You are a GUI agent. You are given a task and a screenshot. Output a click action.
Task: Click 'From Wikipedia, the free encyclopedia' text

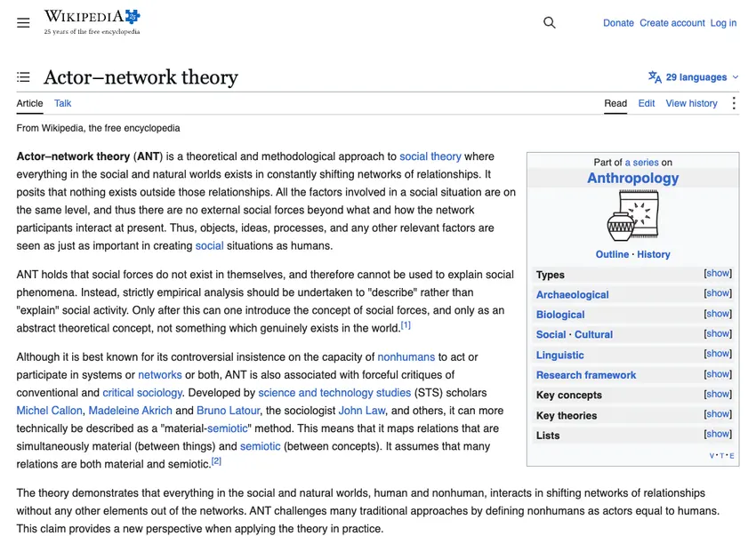98,128
